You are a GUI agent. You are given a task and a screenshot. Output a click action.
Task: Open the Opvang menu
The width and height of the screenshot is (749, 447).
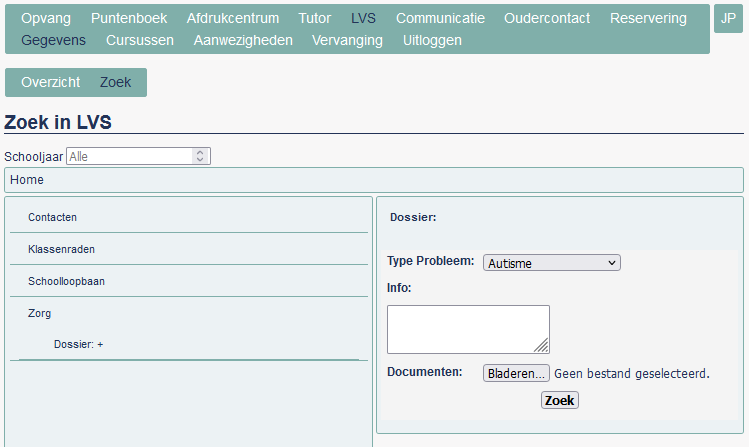(x=46, y=18)
